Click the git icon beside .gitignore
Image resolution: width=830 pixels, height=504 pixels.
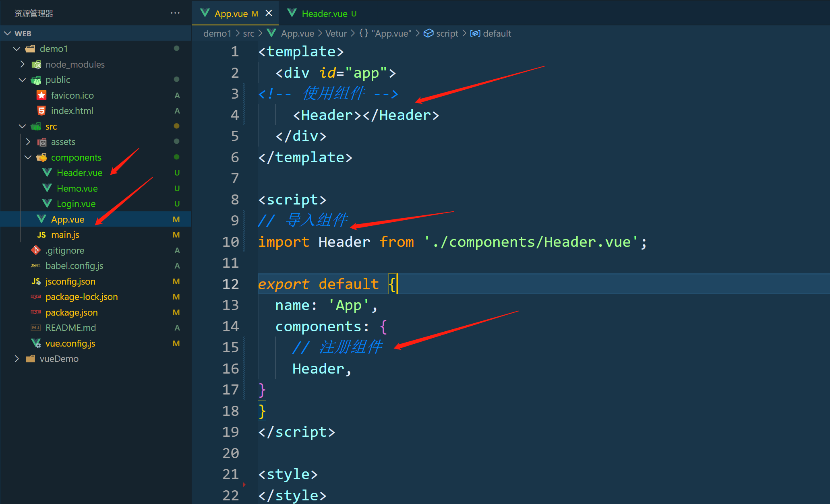pos(36,250)
